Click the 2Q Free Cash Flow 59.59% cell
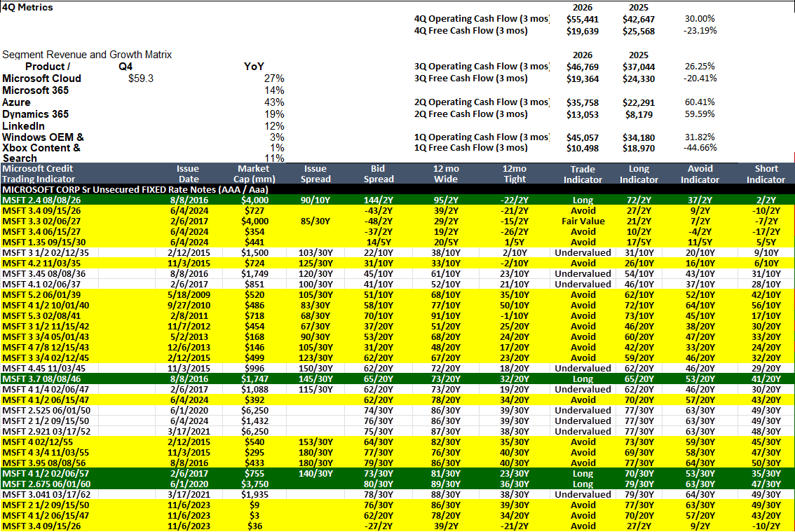Screen dimensions: 795x532 [700, 114]
